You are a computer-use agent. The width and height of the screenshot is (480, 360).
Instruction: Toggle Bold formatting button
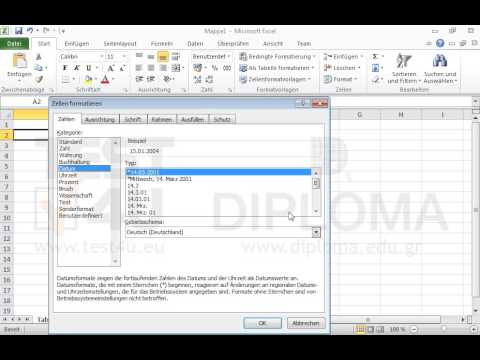(x=65, y=68)
